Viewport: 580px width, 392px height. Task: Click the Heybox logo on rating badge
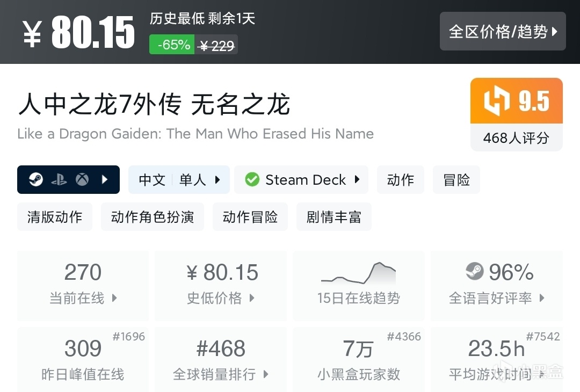[496, 101]
